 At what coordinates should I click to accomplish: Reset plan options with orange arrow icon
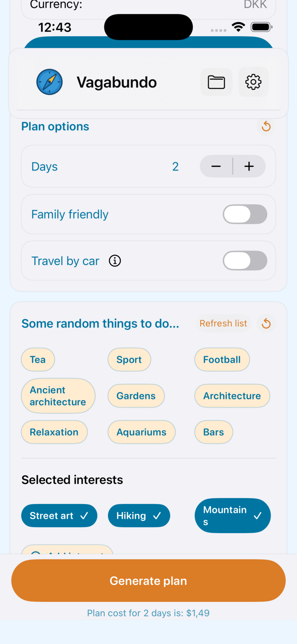point(266,126)
